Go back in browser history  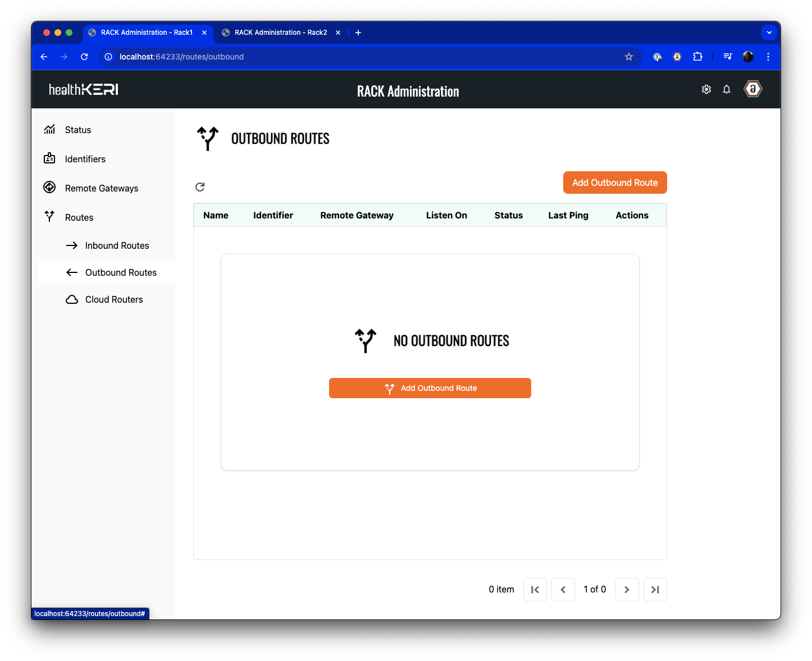44,57
